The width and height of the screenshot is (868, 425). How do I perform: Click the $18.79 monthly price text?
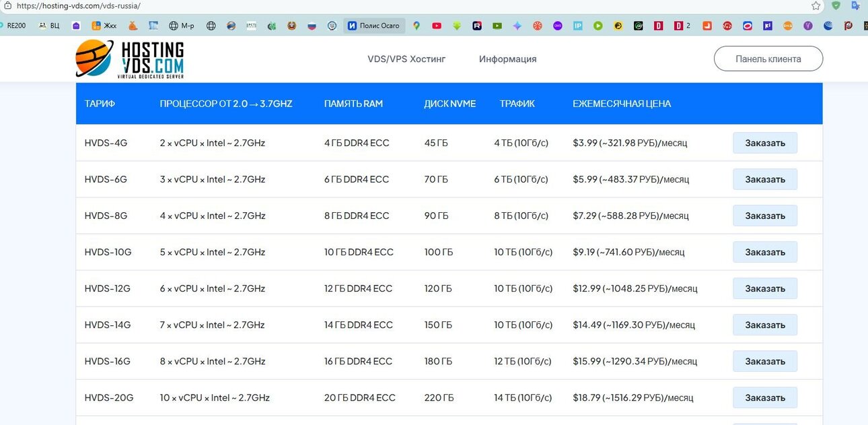(633, 397)
